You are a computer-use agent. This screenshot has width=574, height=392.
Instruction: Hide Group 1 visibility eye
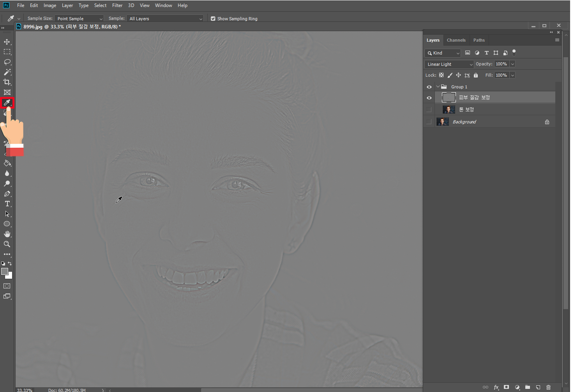point(429,87)
